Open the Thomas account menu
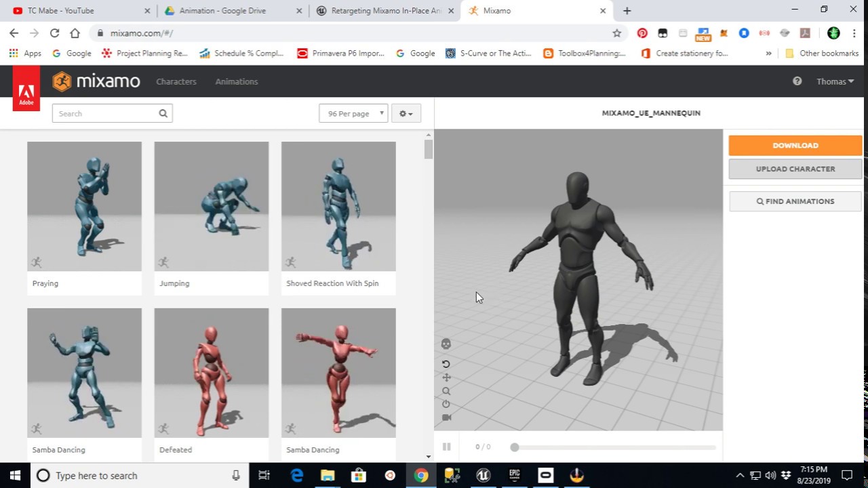Viewport: 868px width, 488px height. (834, 81)
